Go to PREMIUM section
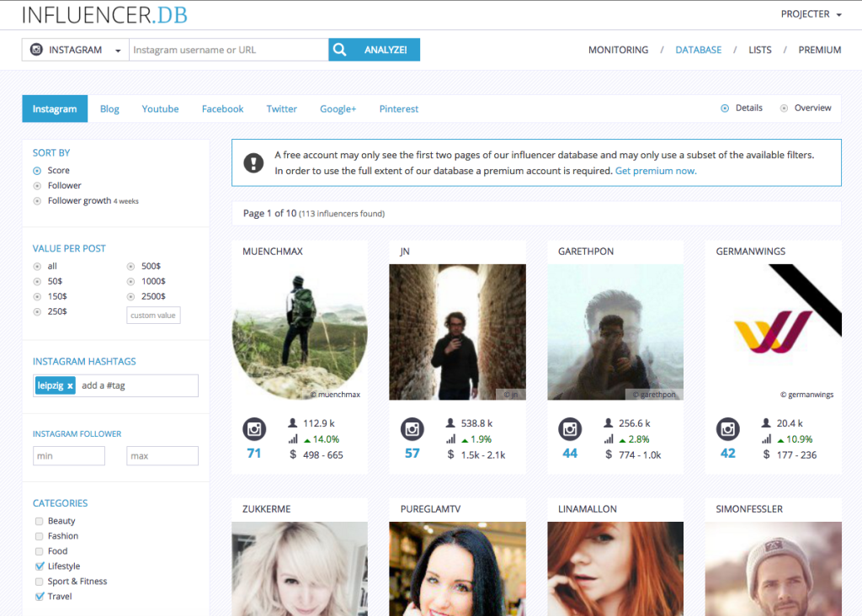 [x=819, y=50]
